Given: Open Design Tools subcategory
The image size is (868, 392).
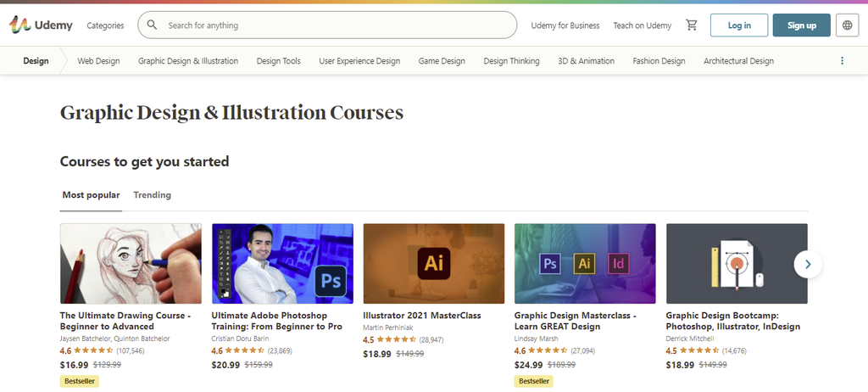Looking at the screenshot, I should click(x=278, y=61).
